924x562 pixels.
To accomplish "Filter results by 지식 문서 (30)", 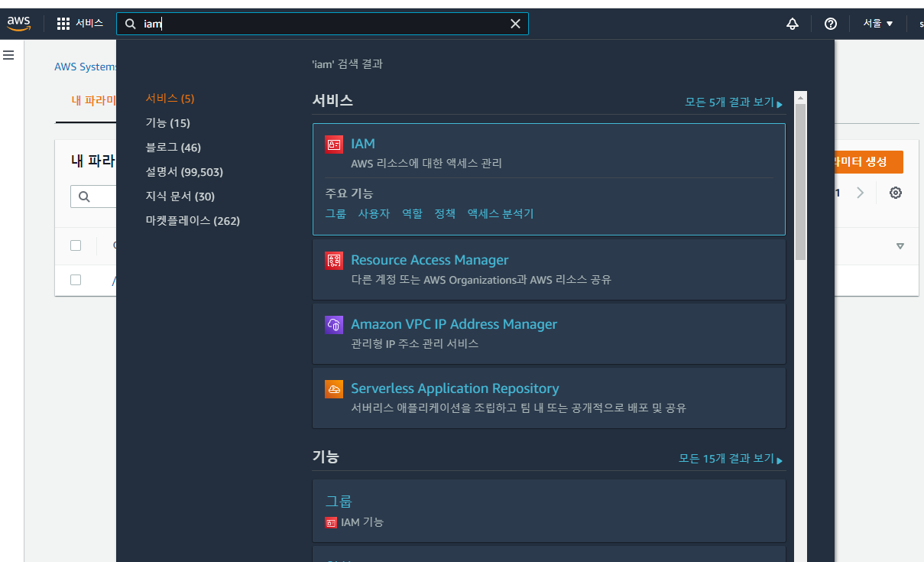I will [180, 197].
